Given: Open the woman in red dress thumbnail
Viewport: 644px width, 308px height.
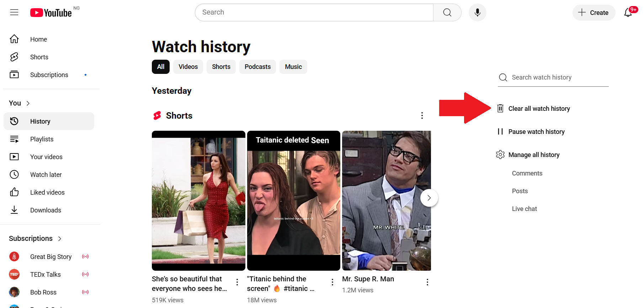Looking at the screenshot, I should 198,201.
